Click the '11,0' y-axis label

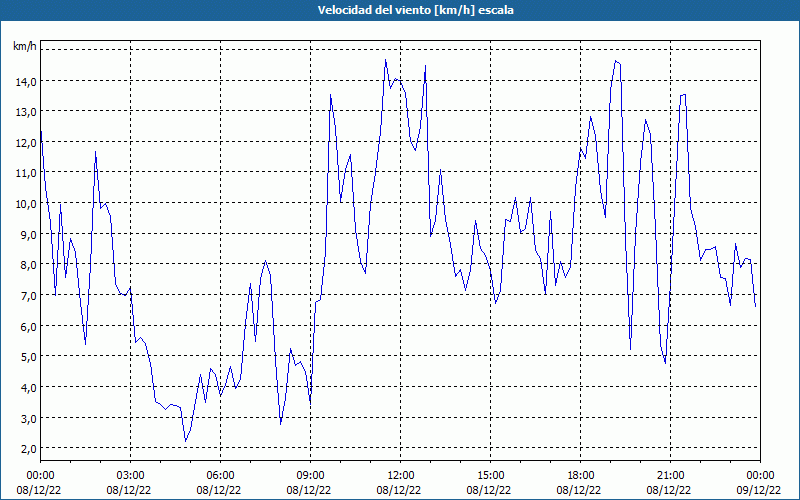point(26,173)
